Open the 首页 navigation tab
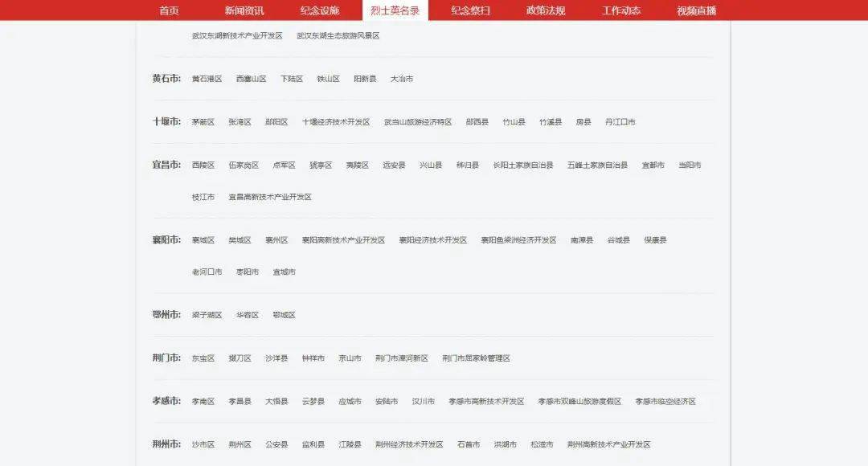 coord(169,10)
